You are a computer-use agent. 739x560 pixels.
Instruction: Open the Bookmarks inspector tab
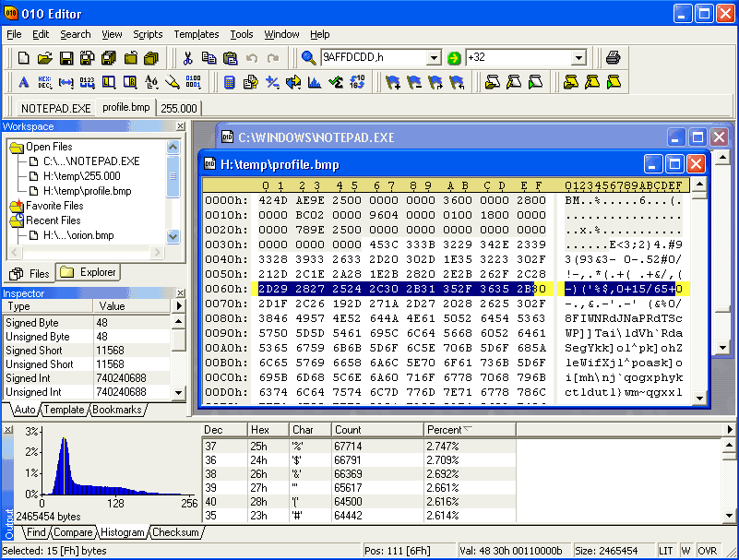pos(117,410)
